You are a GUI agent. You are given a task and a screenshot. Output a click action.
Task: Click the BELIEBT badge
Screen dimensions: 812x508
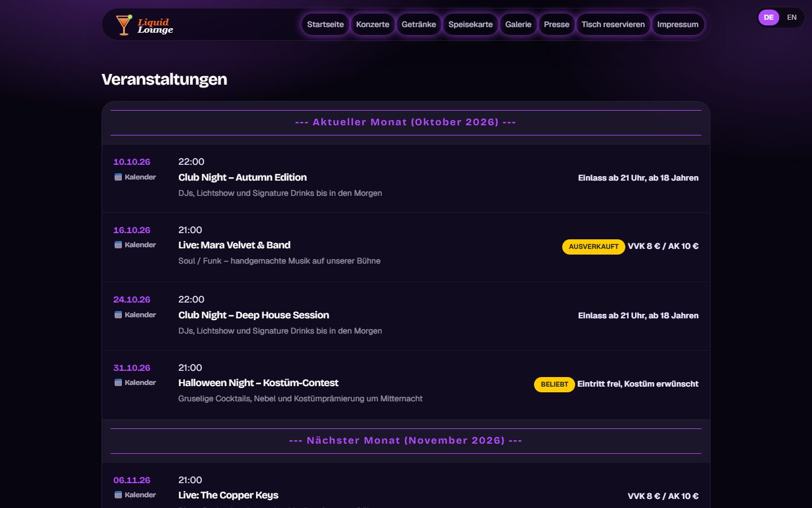(554, 384)
